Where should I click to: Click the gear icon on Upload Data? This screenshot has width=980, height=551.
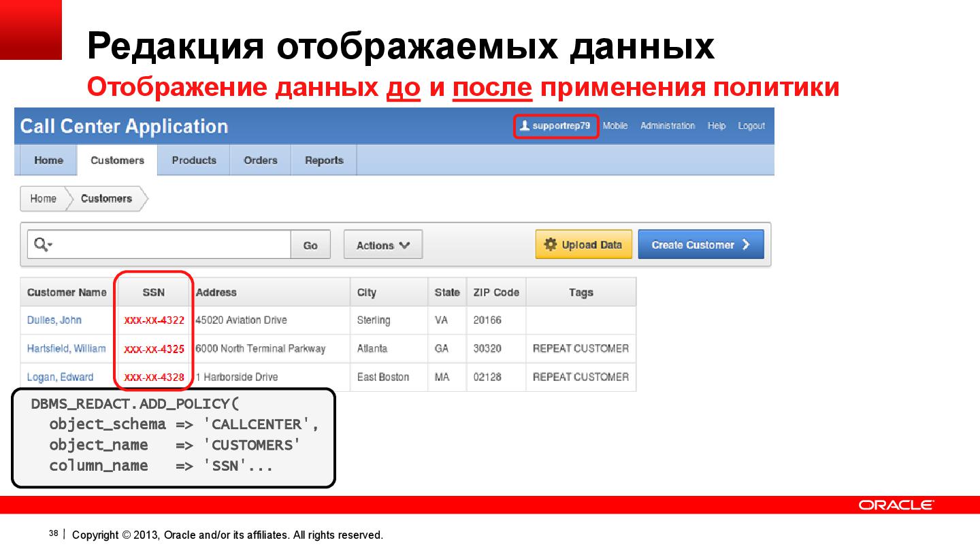pyautogui.click(x=551, y=244)
